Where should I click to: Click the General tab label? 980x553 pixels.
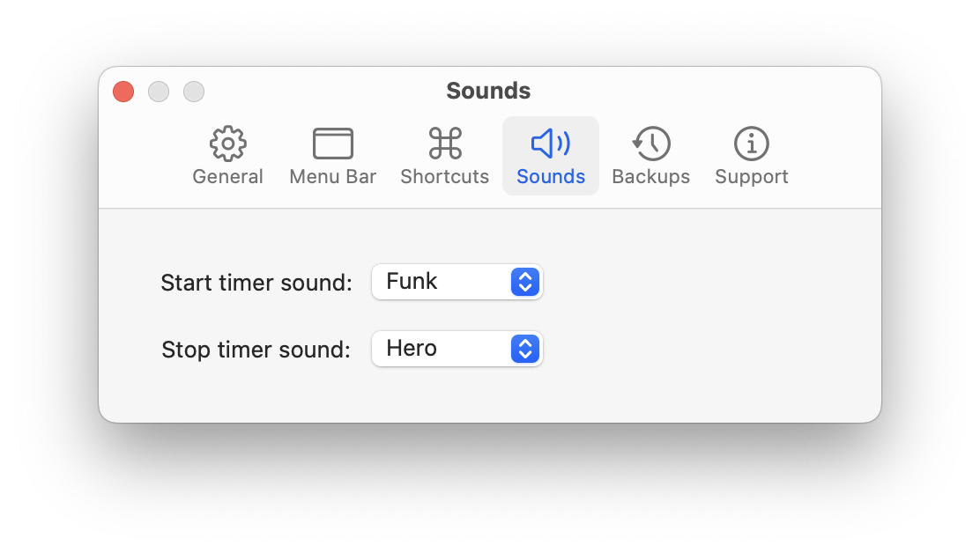(227, 177)
